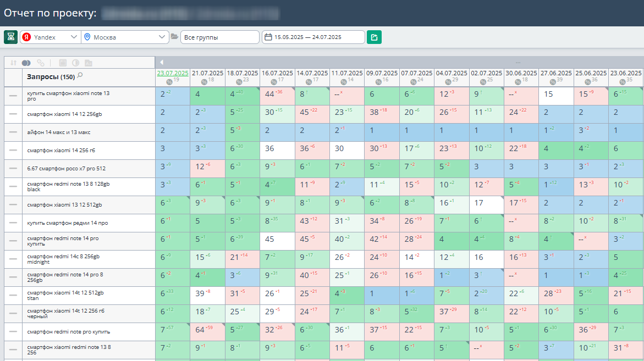Viewport: 644px width, 361px height.
Task: Open the Все группы group selector
Action: coord(220,37)
